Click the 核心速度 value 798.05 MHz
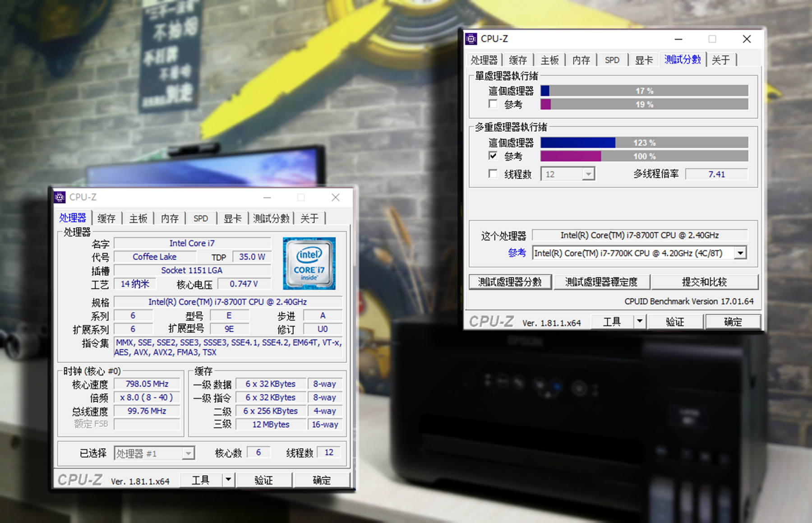The width and height of the screenshot is (812, 523). pos(147,384)
